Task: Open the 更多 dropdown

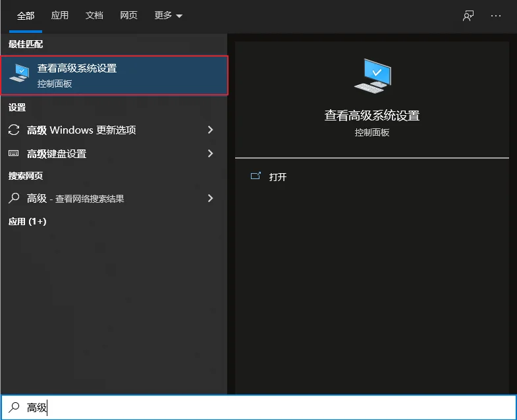Action: 168,15
